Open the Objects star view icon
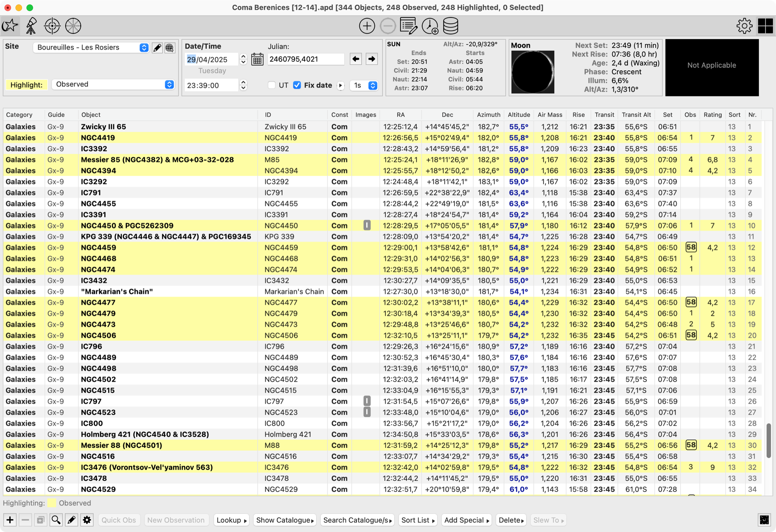 tap(10, 26)
